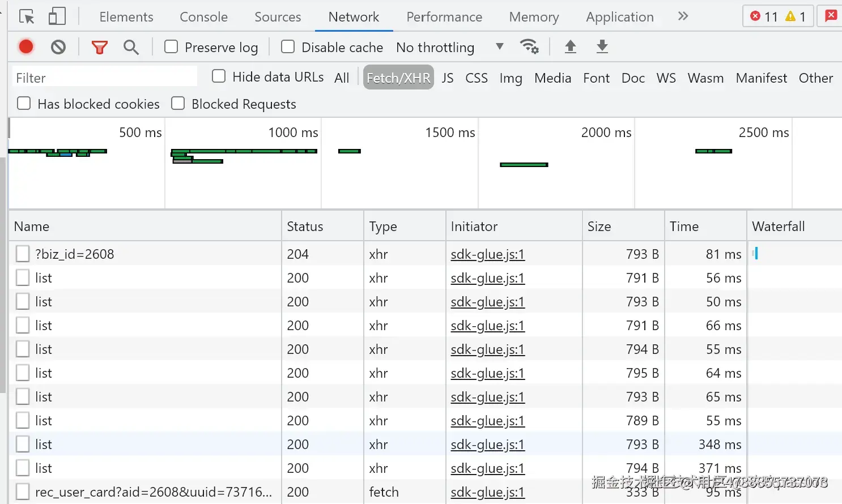Image resolution: width=842 pixels, height=504 pixels.
Task: Open the No throttling dropdown
Action: coord(450,47)
